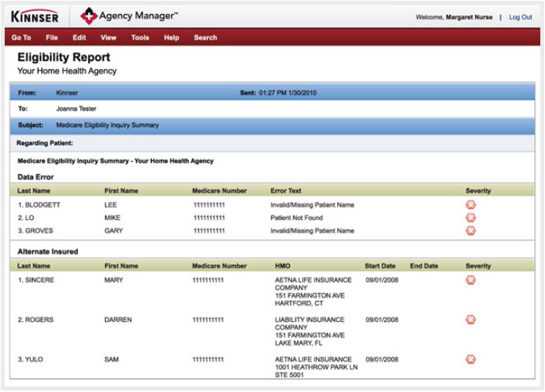This screenshot has height=392, width=545.
Task: Click the Eligibility Report heading
Action: point(64,57)
